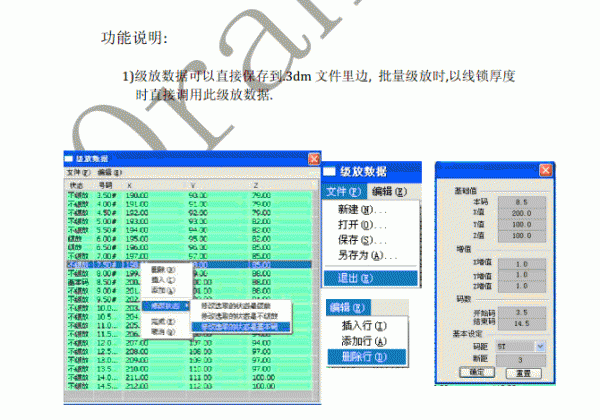The height and width of the screenshot is (420, 600).
Task: Click the Y增值 input field
Action: 522,275
